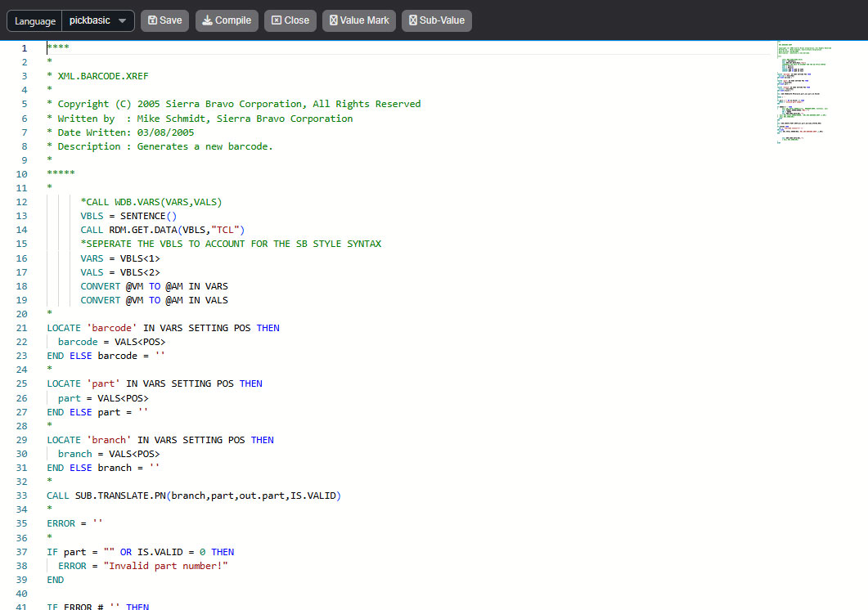Insert a Sub-Value mark character
The height and width of the screenshot is (610, 868).
[436, 20]
